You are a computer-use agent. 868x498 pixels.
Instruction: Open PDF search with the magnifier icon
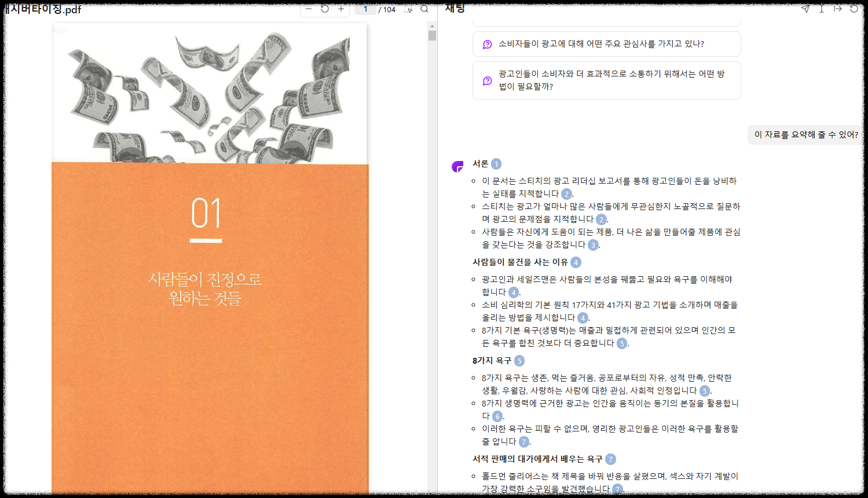[x=424, y=9]
